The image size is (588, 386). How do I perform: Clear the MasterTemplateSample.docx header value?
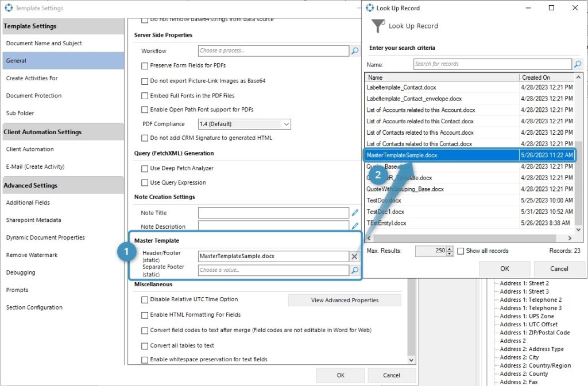[x=354, y=256]
